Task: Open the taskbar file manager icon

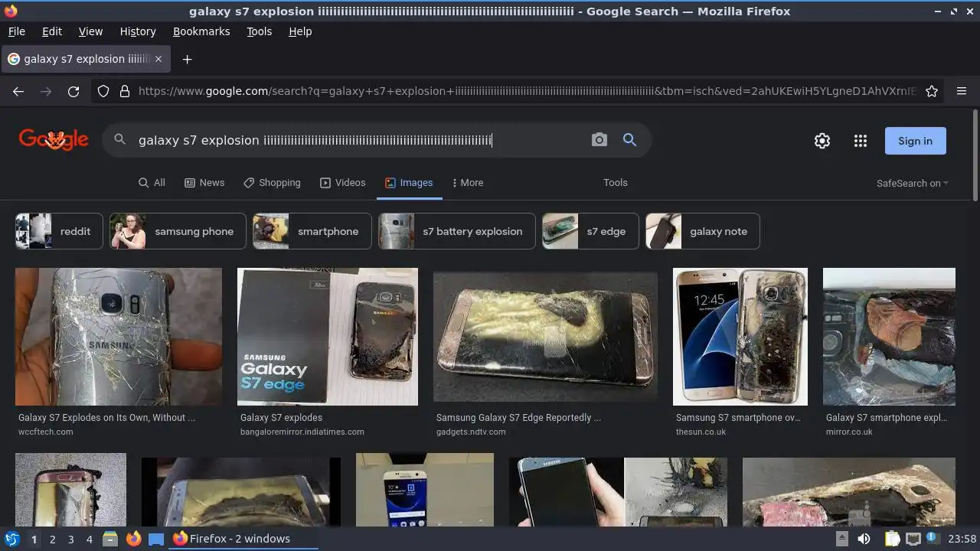Action: (110, 539)
